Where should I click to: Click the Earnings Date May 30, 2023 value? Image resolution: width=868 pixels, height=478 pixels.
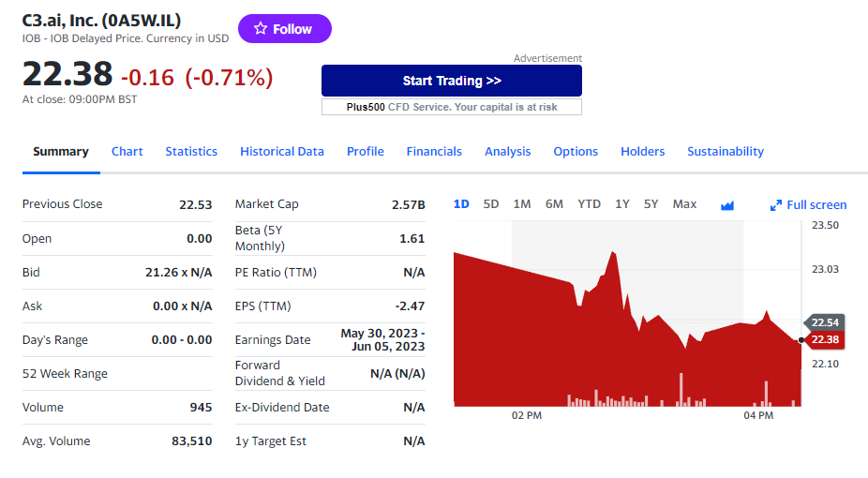click(x=382, y=339)
